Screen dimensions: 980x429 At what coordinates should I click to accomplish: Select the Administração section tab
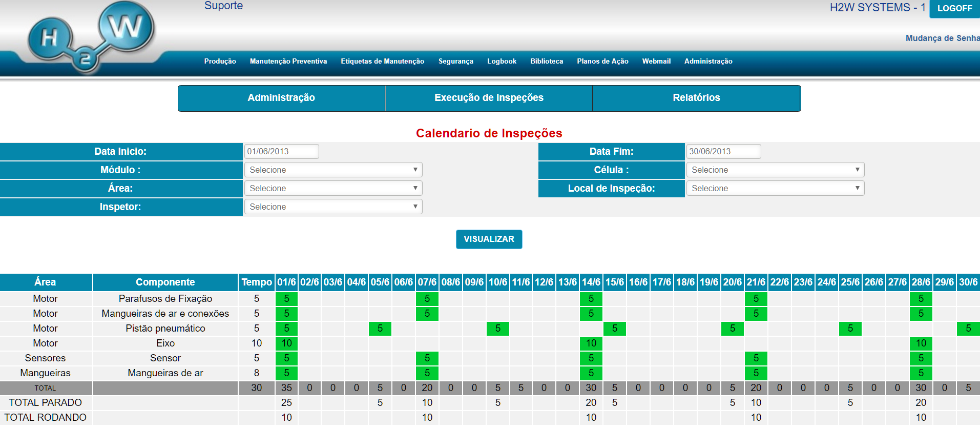281,98
